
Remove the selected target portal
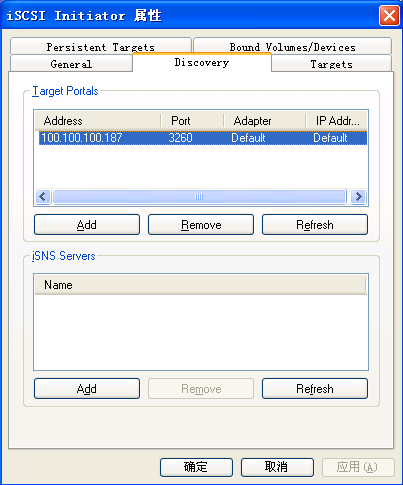click(x=201, y=225)
